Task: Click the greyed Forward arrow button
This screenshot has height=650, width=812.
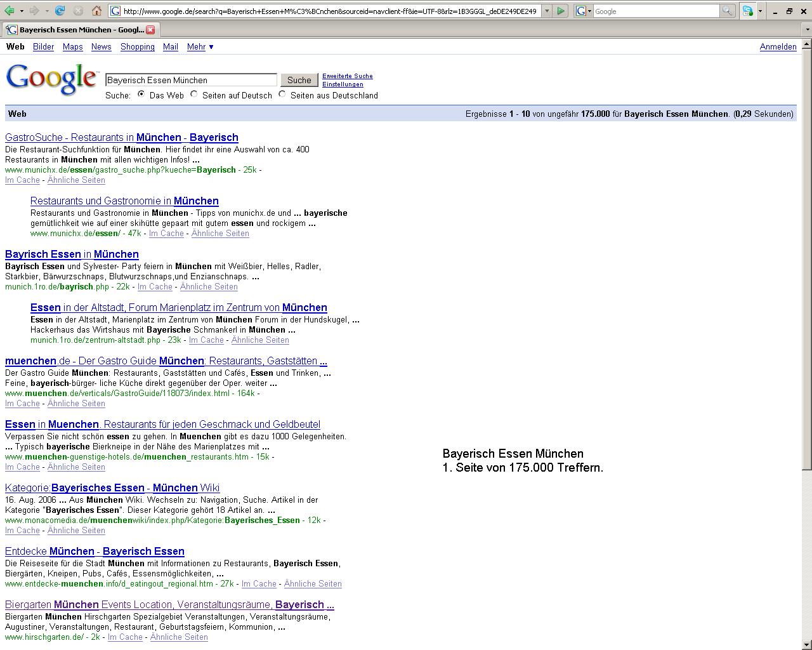Action: [34, 11]
